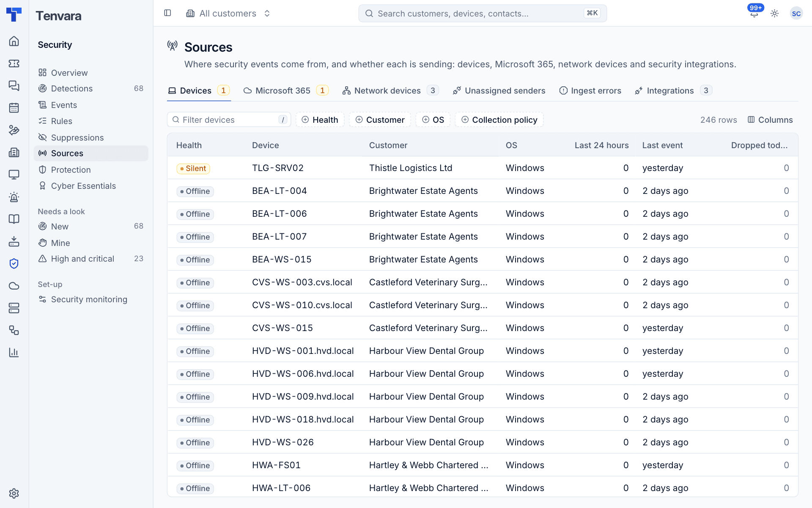Open the Mine detections view
This screenshot has height=508, width=812.
91,243
